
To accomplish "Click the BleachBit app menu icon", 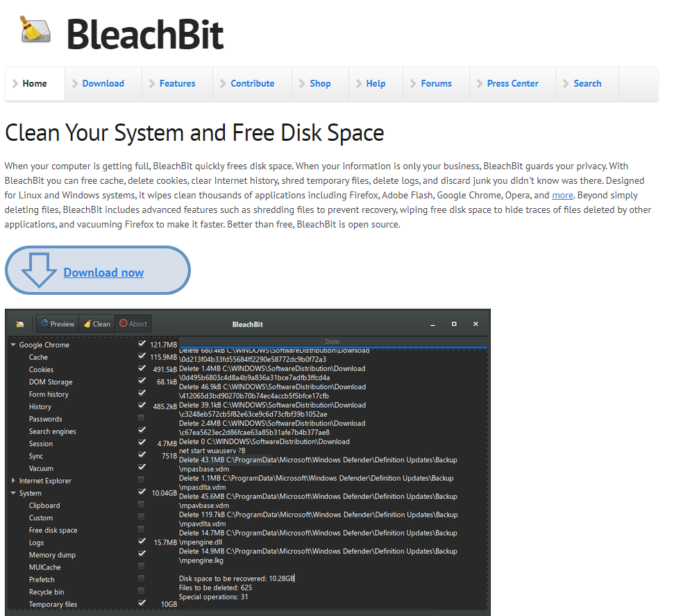I will tap(20, 324).
